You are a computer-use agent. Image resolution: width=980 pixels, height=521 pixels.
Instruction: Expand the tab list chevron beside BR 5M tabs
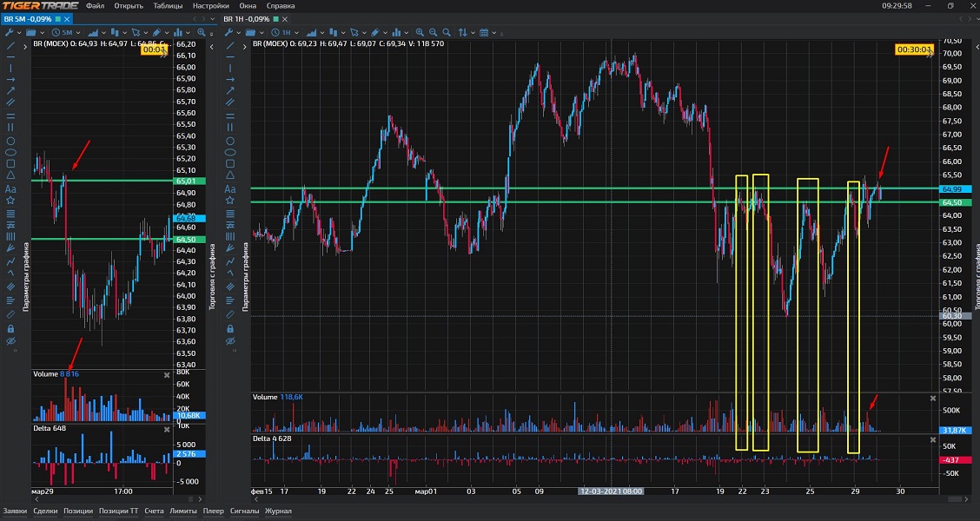213,19
